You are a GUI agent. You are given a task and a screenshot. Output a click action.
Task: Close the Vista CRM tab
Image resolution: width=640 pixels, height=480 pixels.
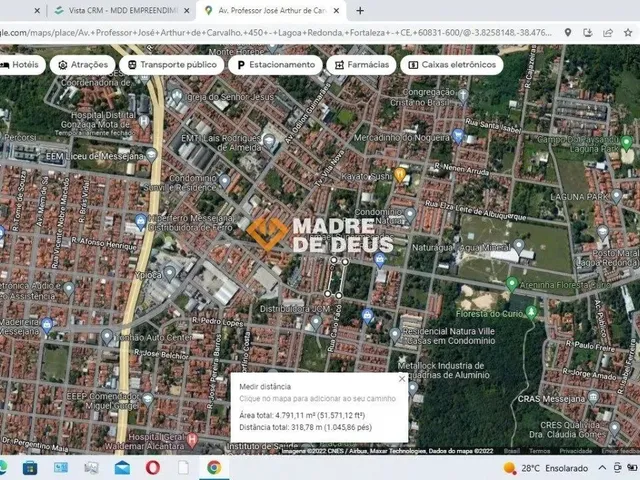187,11
